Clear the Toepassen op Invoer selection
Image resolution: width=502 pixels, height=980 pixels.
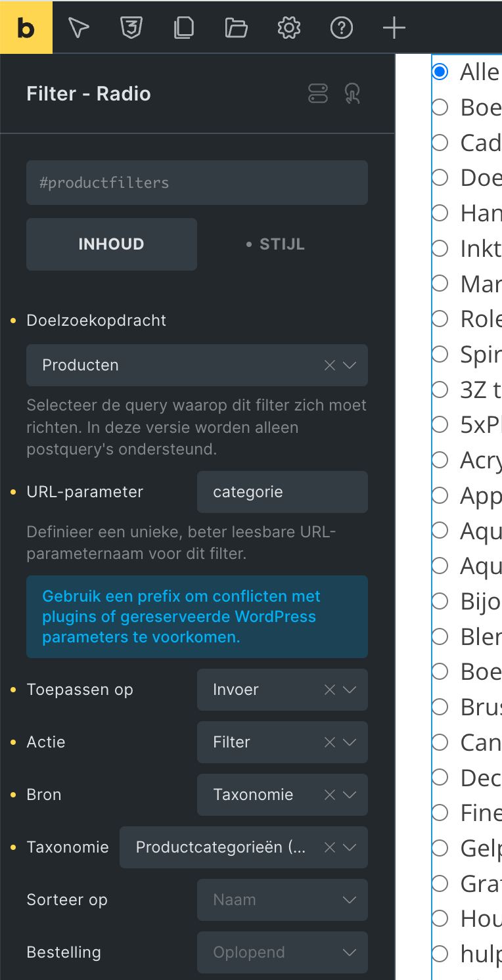[x=330, y=690]
